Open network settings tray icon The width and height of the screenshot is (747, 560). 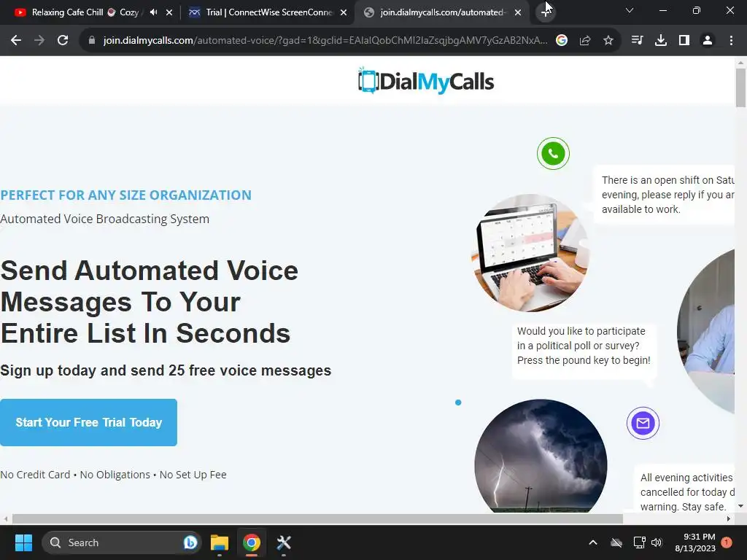point(639,542)
